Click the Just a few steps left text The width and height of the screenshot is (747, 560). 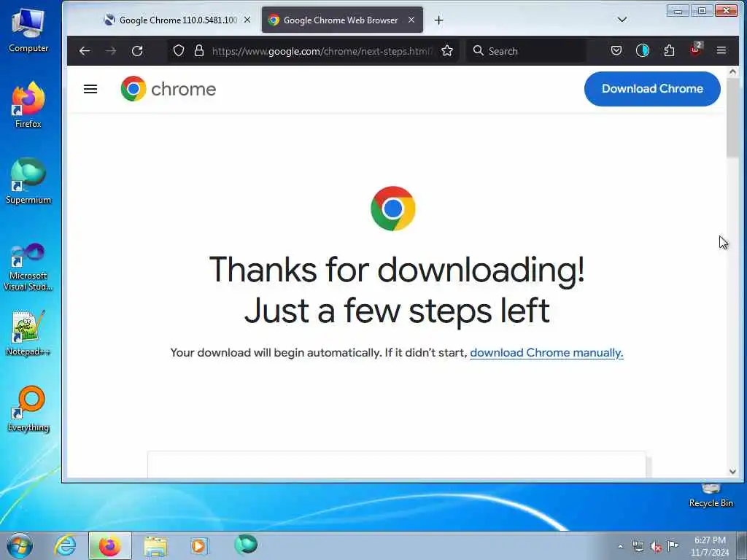[x=397, y=311]
